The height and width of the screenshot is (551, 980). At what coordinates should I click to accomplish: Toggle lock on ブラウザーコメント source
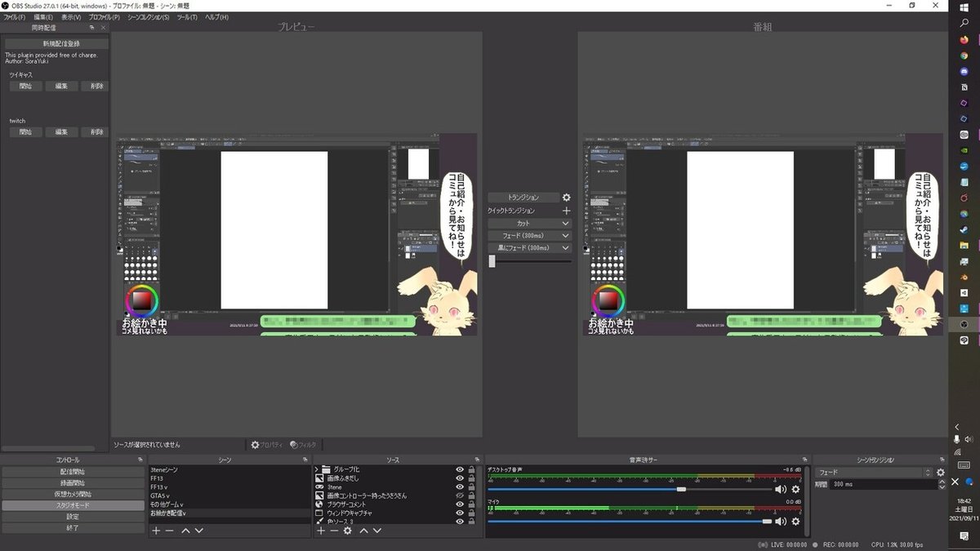[472, 504]
